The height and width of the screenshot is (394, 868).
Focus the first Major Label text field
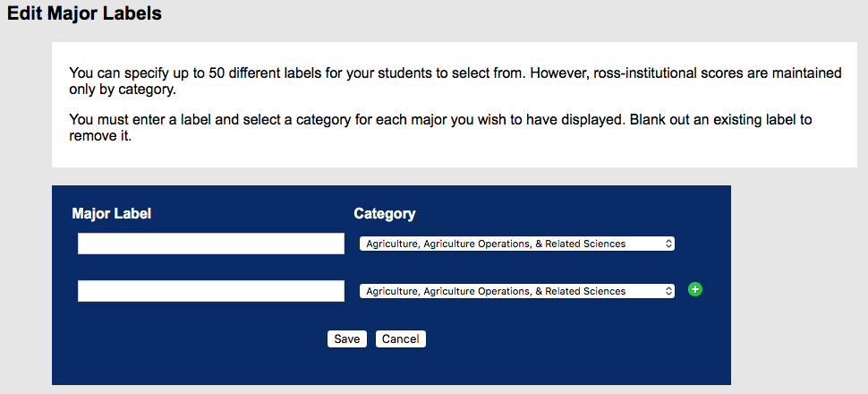(211, 244)
